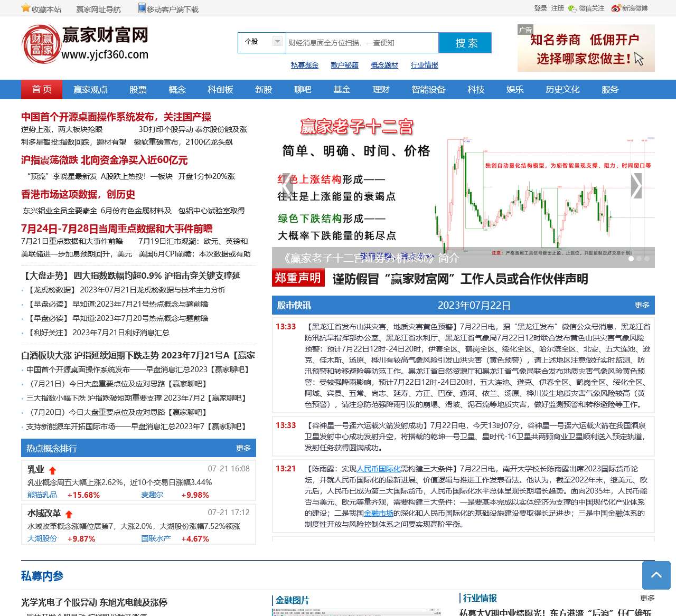Viewport: 676px width, 616px height.
Task: Click the 登录 login link
Action: 540,9
